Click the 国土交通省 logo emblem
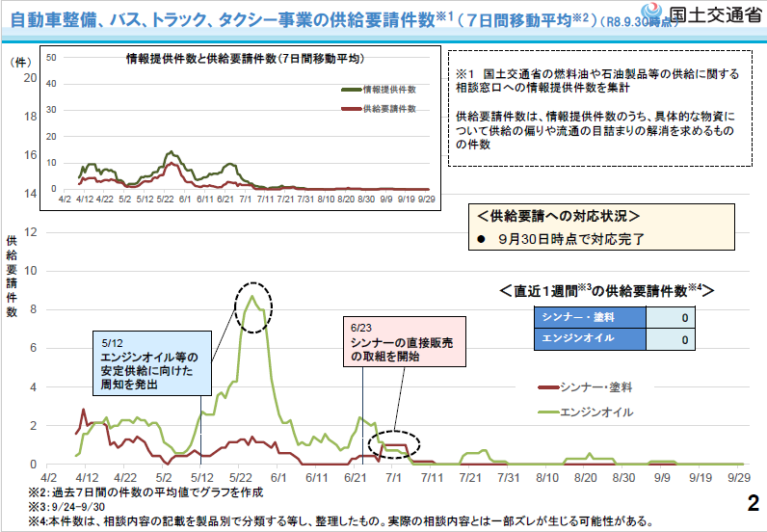Image resolution: width=767 pixels, height=532 pixels. pyautogui.click(x=652, y=13)
